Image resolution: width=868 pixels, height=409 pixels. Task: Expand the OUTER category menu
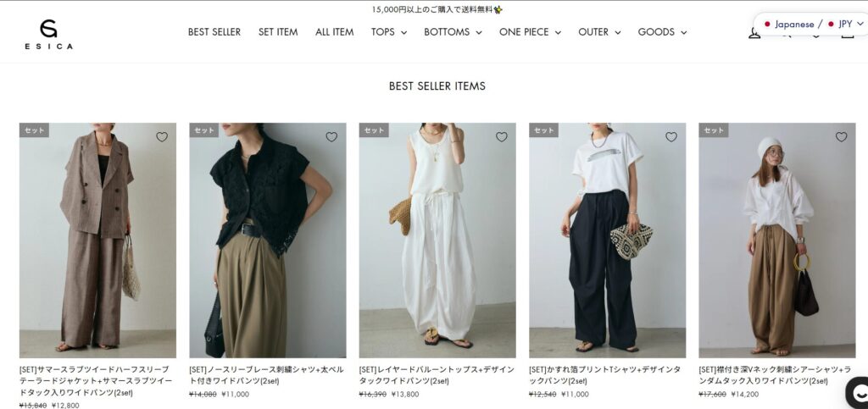click(x=599, y=32)
